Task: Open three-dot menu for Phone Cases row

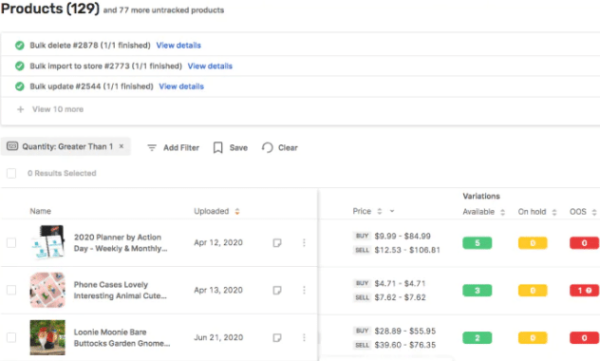Action: (x=304, y=290)
